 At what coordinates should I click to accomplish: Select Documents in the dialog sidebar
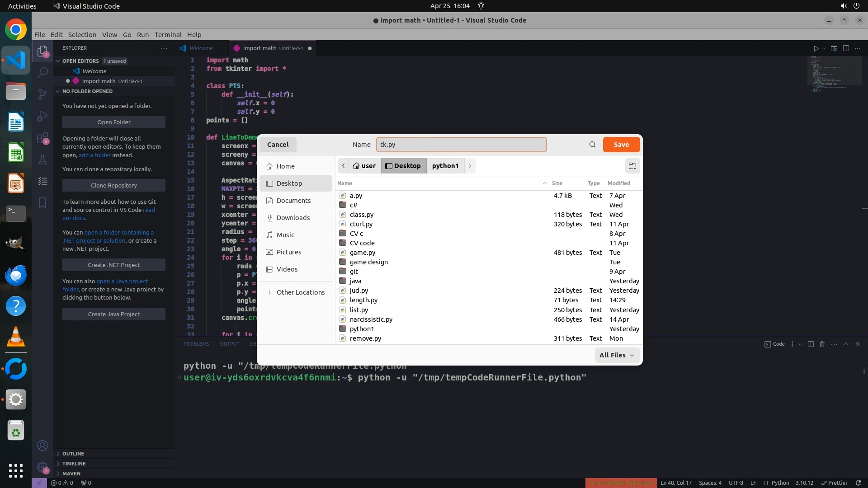(x=293, y=201)
